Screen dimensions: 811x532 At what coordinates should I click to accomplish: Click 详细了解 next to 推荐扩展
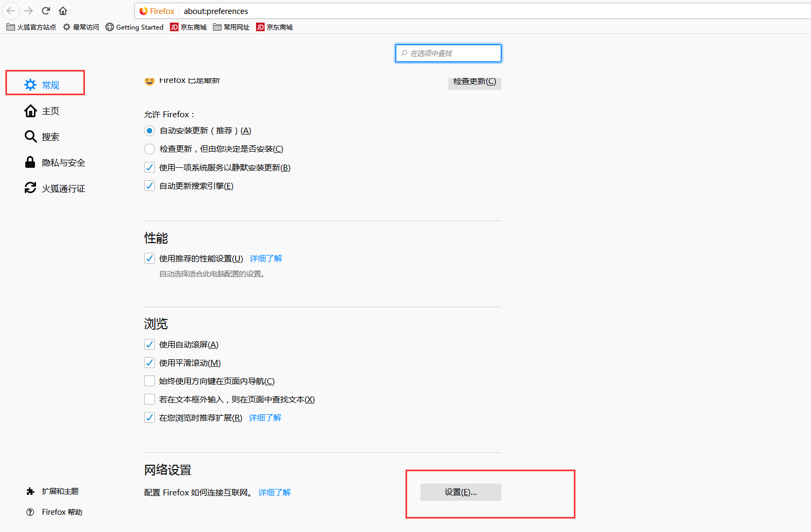265,418
